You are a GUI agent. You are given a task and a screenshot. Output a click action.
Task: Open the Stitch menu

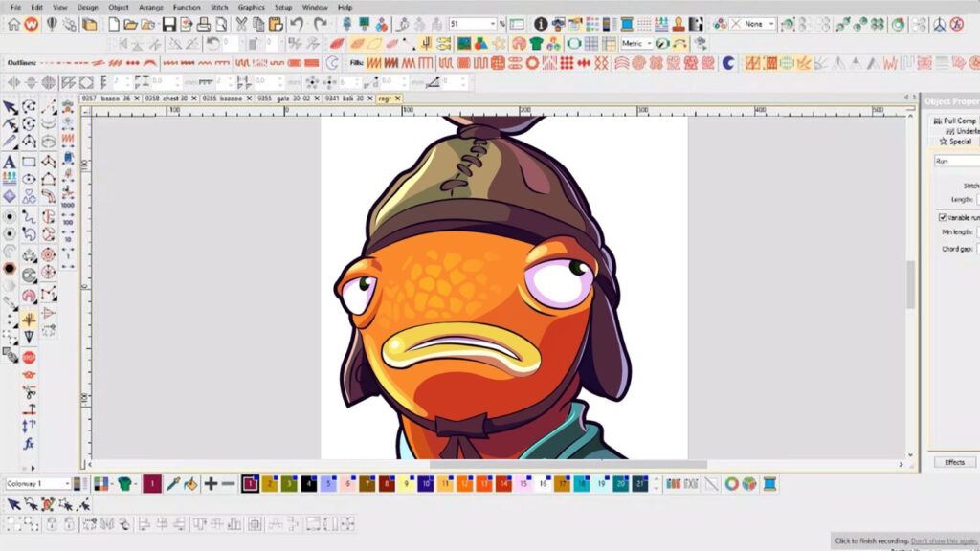click(219, 8)
